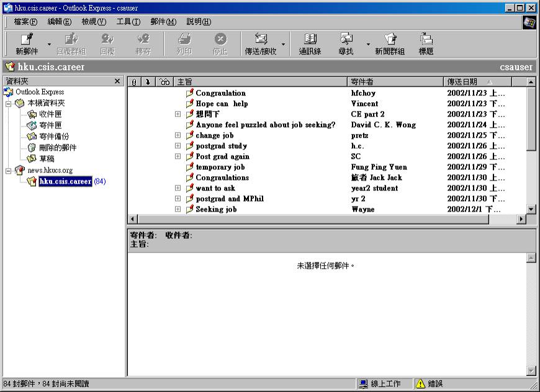Viewport: 540px width, 392px height.
Task: Click the Windows logo throbber in the menu bar
Action: [x=529, y=23]
